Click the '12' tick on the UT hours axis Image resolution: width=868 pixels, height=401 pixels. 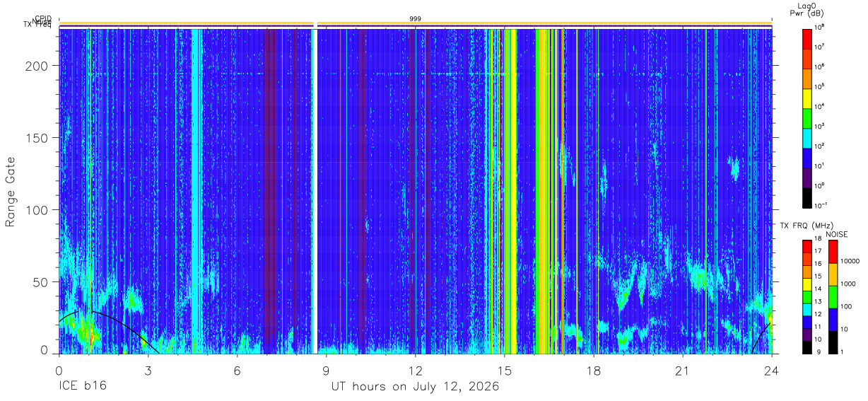(416, 370)
